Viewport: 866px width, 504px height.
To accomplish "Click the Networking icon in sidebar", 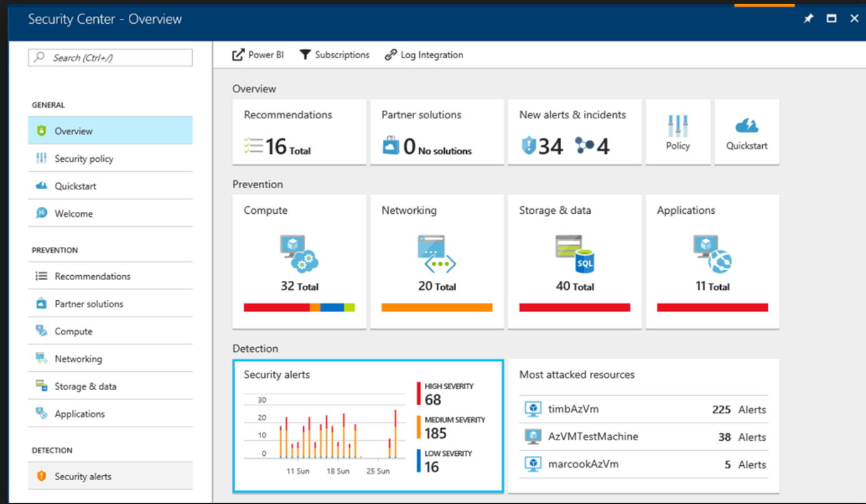I will pyautogui.click(x=42, y=358).
